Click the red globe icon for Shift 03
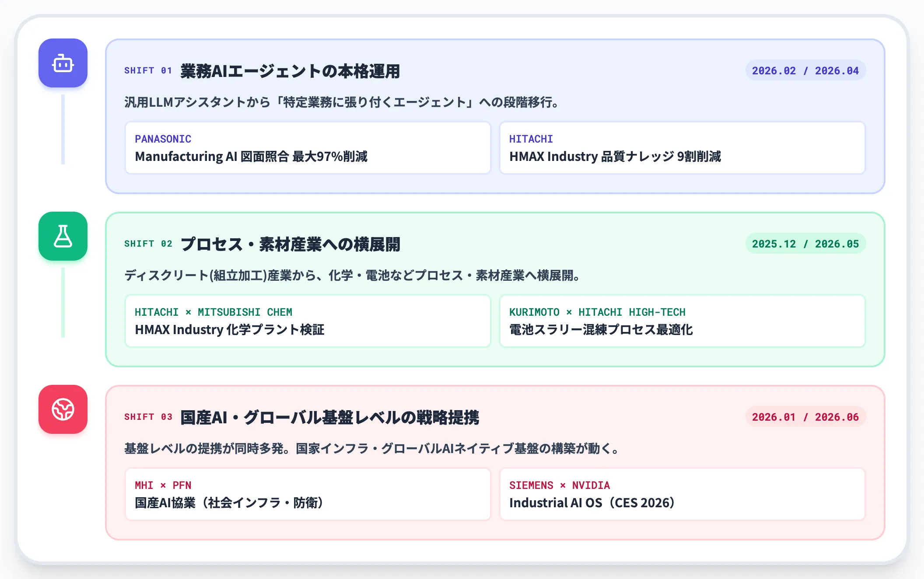The width and height of the screenshot is (924, 579). 63,409
